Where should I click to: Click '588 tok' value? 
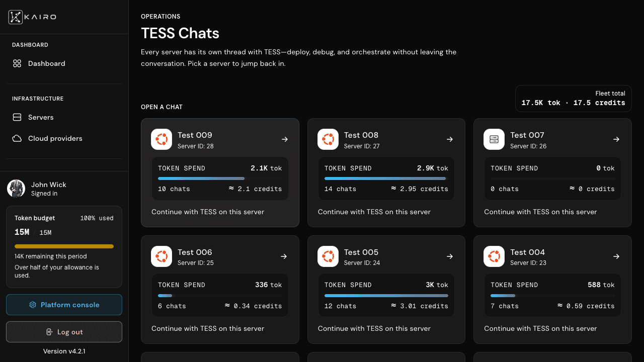click(601, 285)
